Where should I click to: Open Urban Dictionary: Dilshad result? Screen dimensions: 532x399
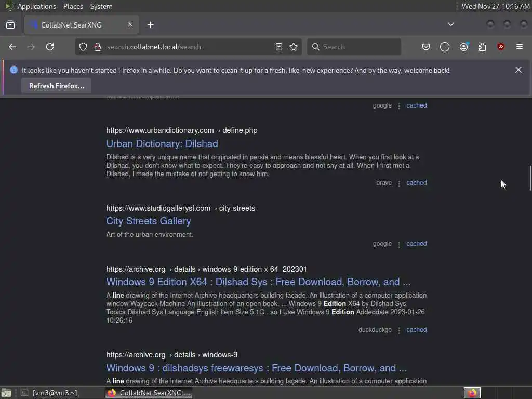click(162, 144)
